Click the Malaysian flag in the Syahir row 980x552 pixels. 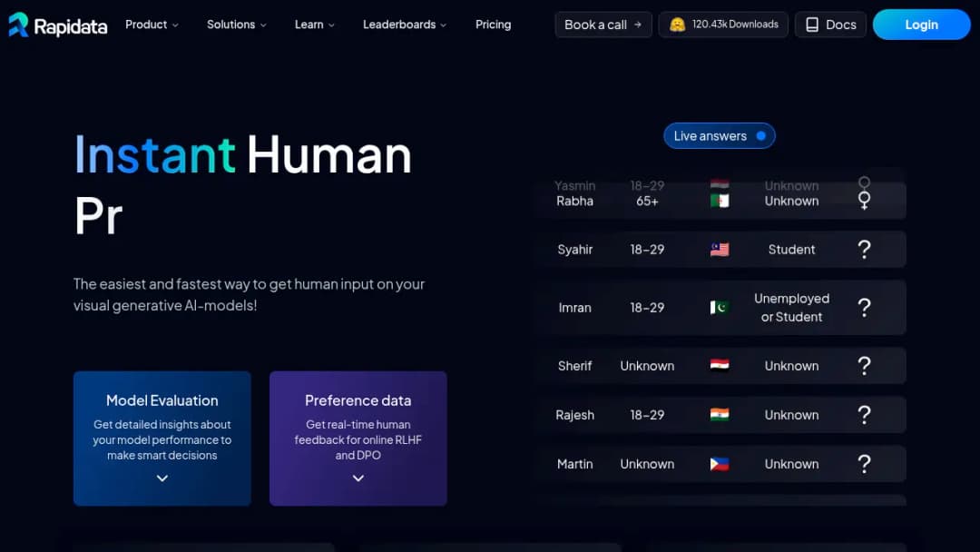coord(720,250)
